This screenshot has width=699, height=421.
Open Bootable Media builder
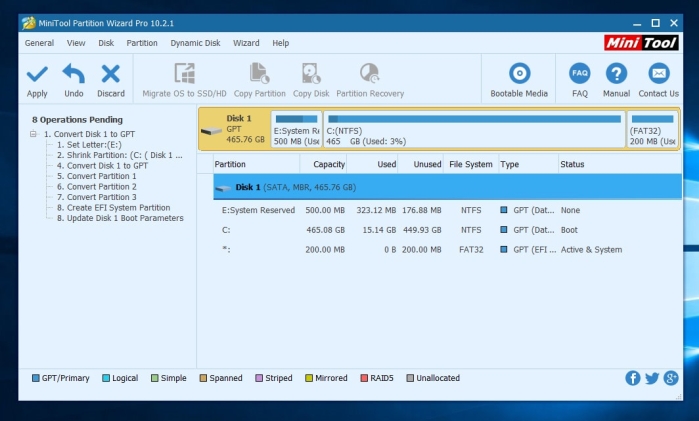click(519, 81)
